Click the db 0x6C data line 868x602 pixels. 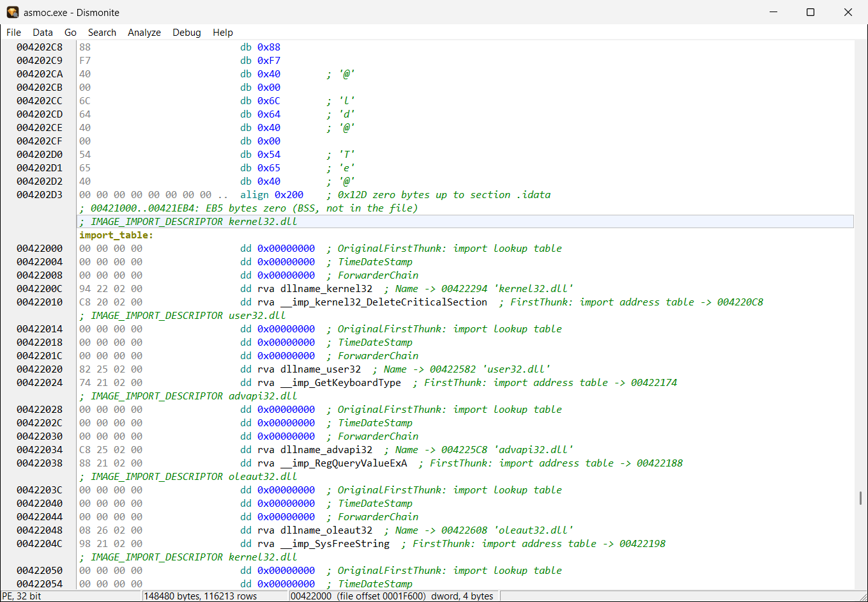tap(261, 101)
